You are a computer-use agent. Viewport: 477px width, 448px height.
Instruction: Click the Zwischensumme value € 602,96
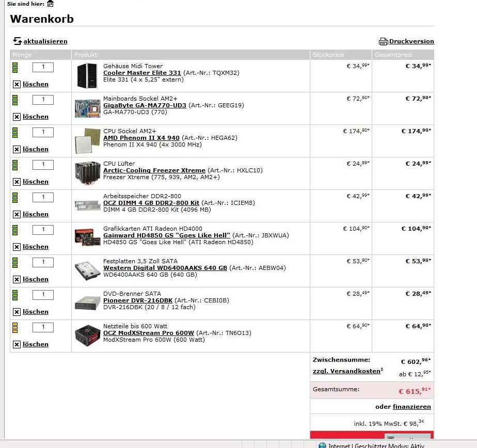click(x=416, y=361)
